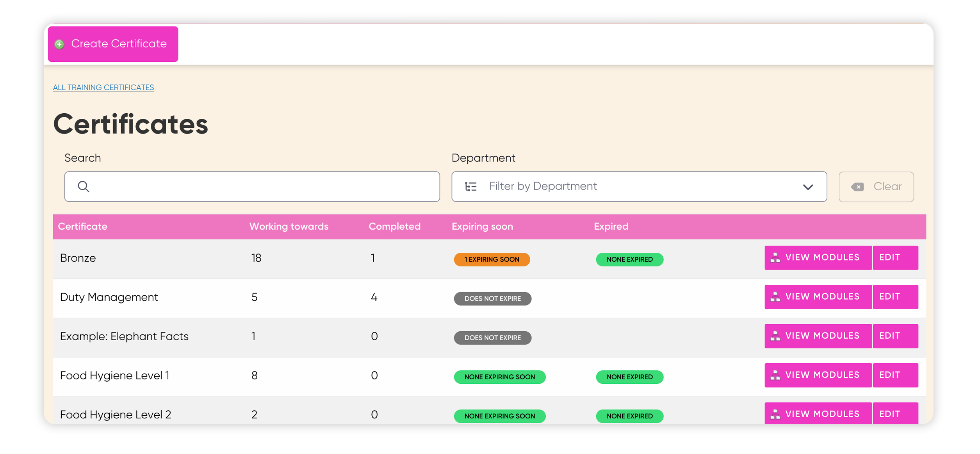Click modules icon in Bronze row
The width and height of the screenshot is (980, 454).
pyautogui.click(x=775, y=257)
